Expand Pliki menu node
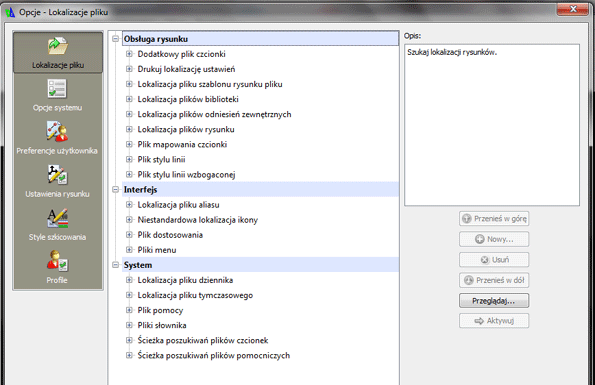 point(129,250)
